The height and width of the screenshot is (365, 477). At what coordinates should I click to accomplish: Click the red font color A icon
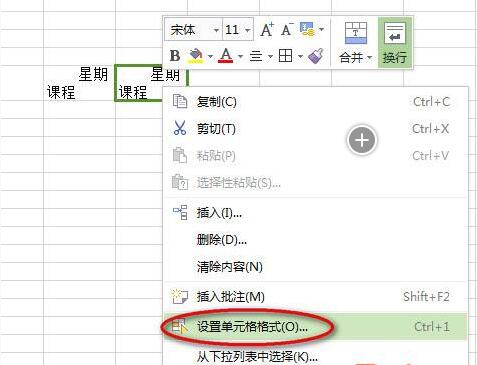pyautogui.click(x=226, y=56)
